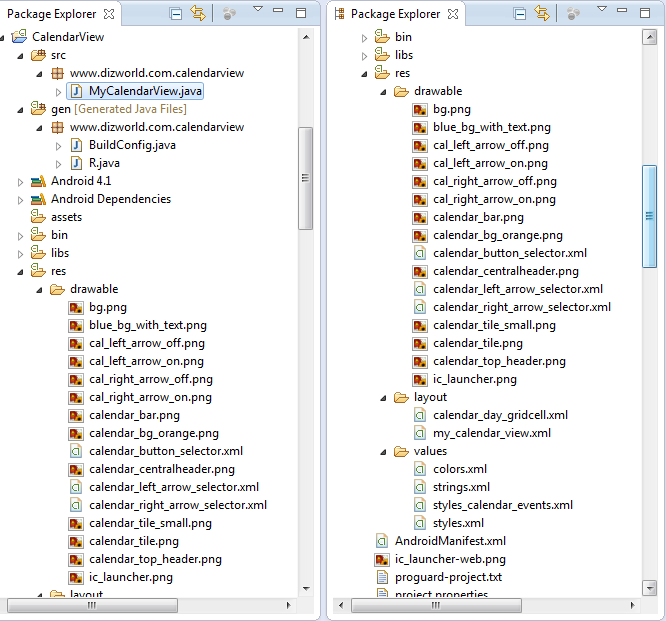Expand the Android Dependencies library

20,200
